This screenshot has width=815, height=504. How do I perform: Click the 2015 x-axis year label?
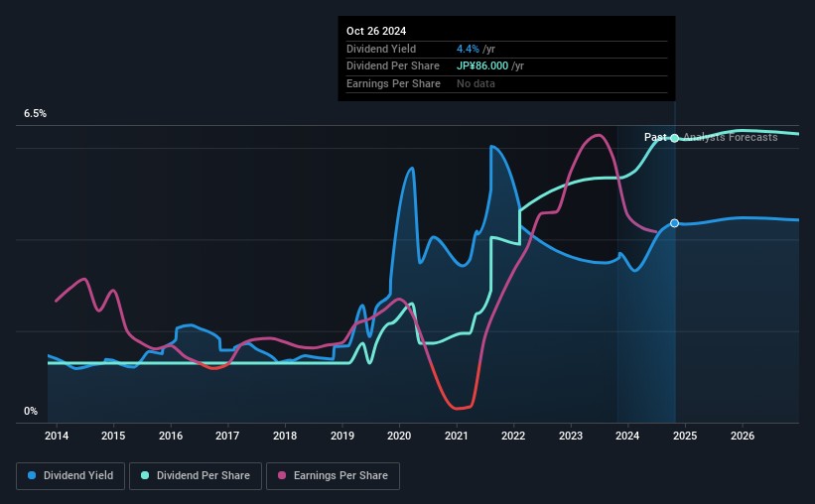[113, 436]
